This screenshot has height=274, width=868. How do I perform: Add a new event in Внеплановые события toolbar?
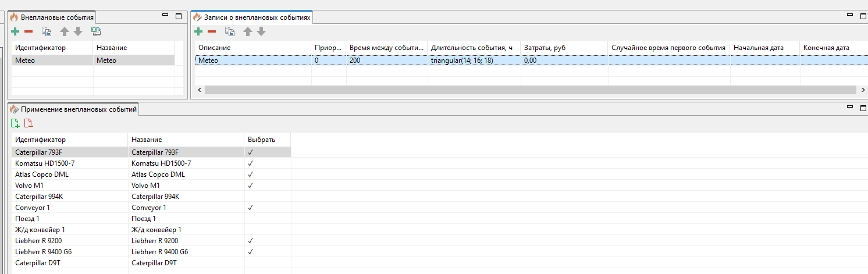pos(15,31)
